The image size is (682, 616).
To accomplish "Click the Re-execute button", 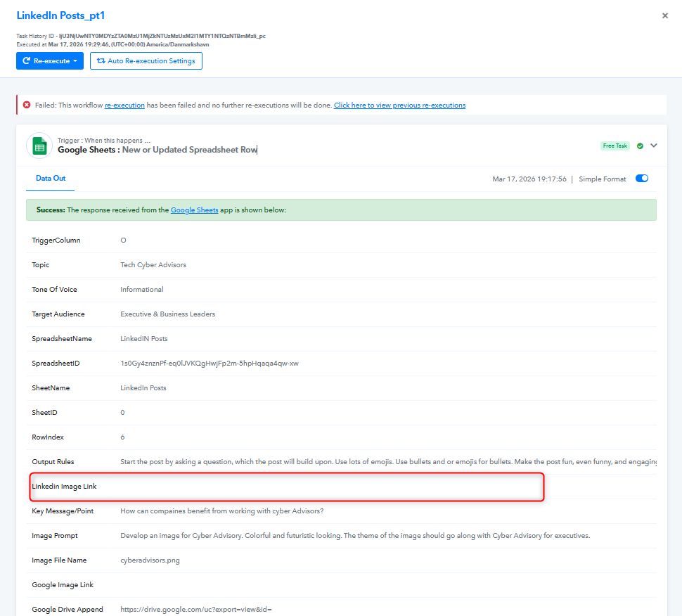I will [50, 61].
